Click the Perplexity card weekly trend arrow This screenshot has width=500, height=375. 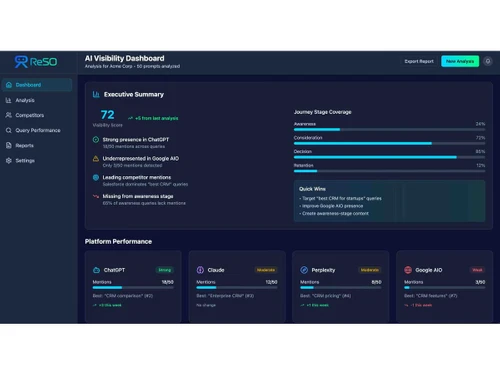tap(302, 305)
